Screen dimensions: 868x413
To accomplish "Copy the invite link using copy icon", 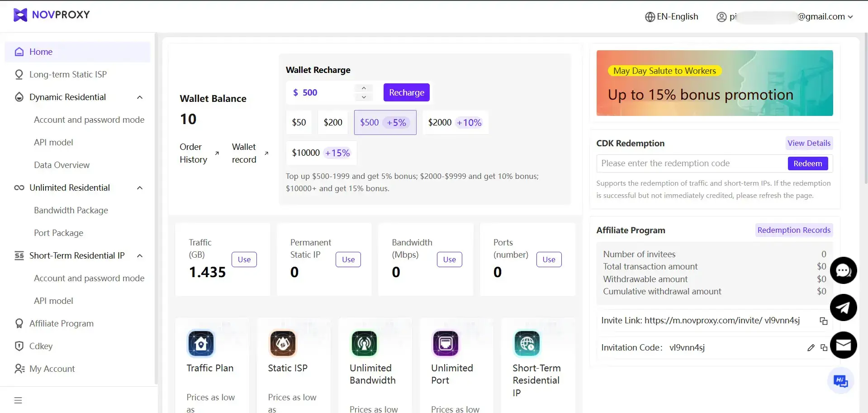I will point(824,321).
